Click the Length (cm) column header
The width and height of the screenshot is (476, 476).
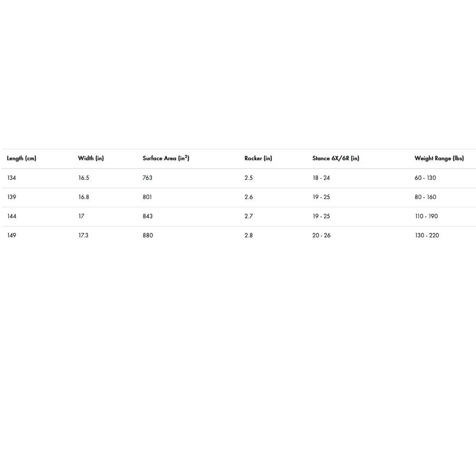point(21,159)
